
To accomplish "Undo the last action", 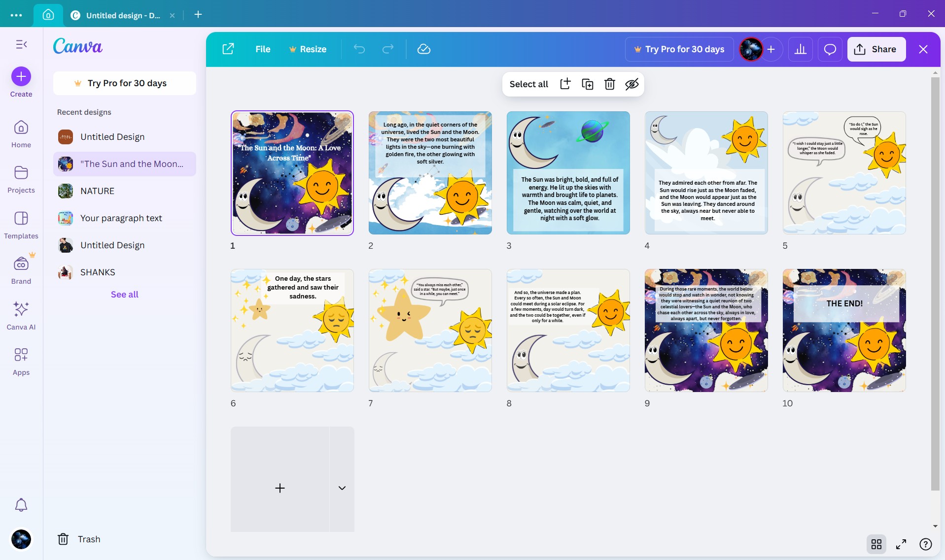I will pos(359,49).
